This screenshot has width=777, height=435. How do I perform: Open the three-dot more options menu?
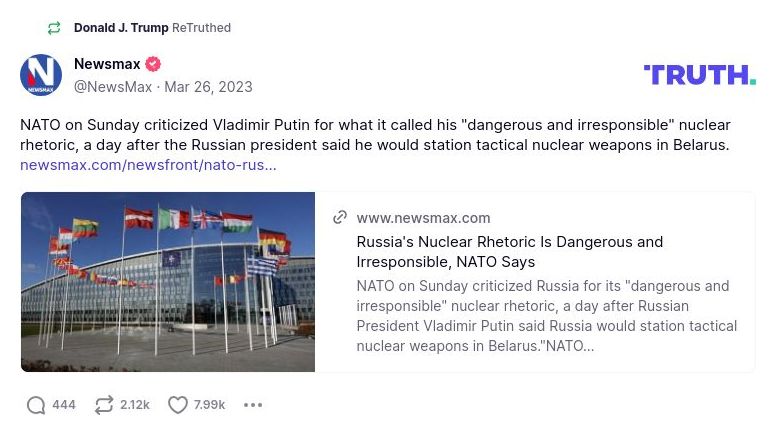253,405
